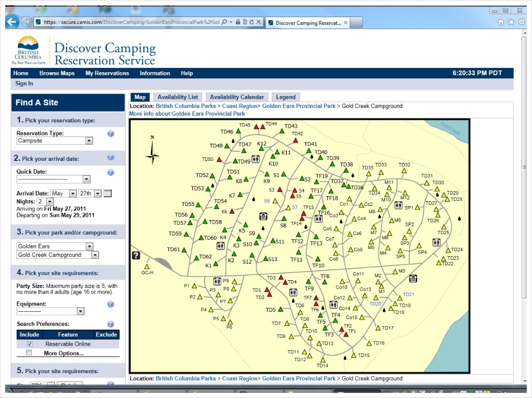Click the map question mark icon
Screen dimensions: 532x398
pos(136,255)
